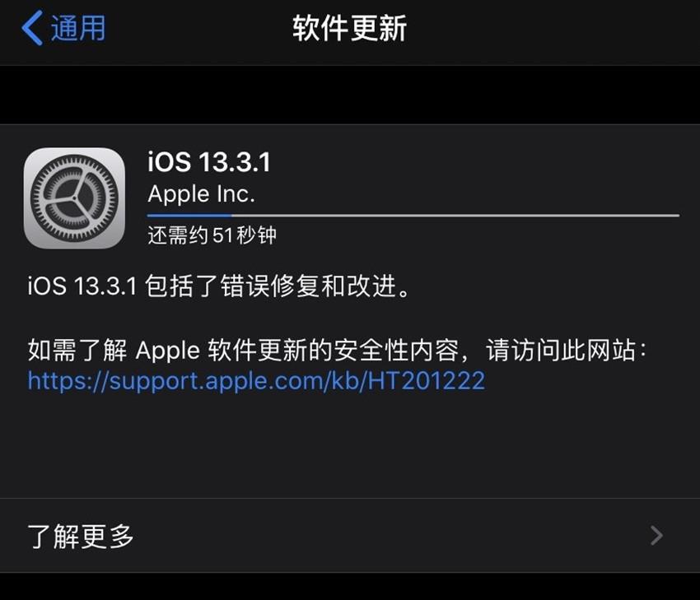Tap the black spacer above the update card
Image resolution: width=700 pixels, height=600 pixels.
(x=350, y=95)
